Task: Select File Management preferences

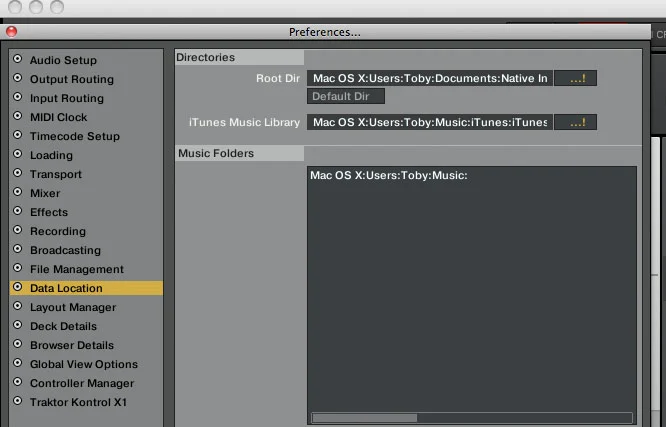Action: (76, 269)
